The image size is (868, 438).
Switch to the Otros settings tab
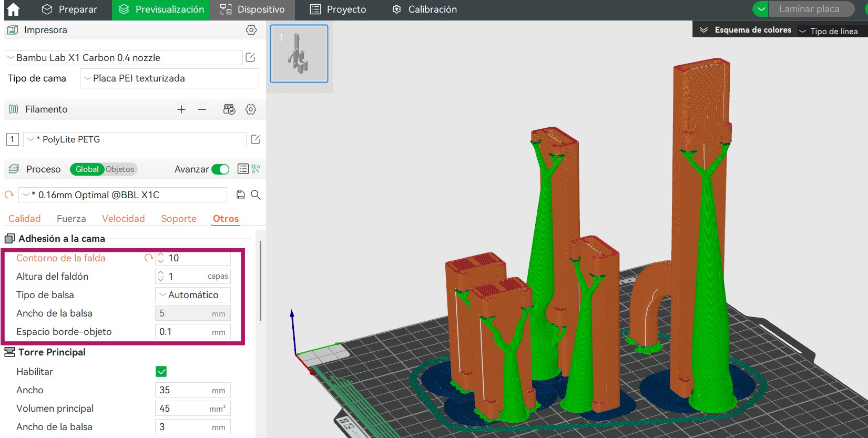tap(226, 219)
